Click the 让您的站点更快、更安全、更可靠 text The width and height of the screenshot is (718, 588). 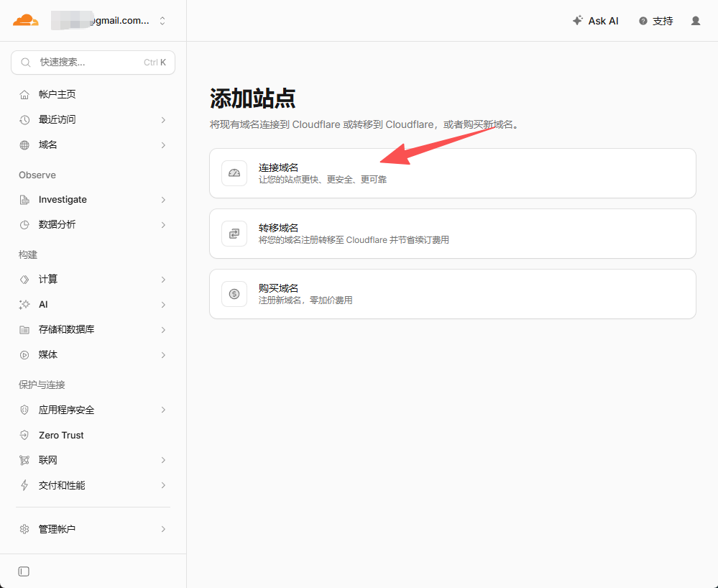[x=323, y=180]
